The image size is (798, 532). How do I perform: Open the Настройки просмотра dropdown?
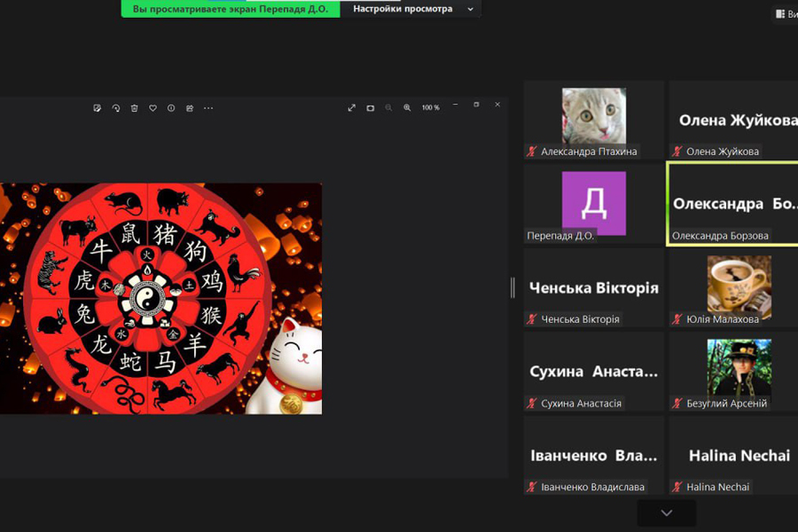[x=412, y=9]
